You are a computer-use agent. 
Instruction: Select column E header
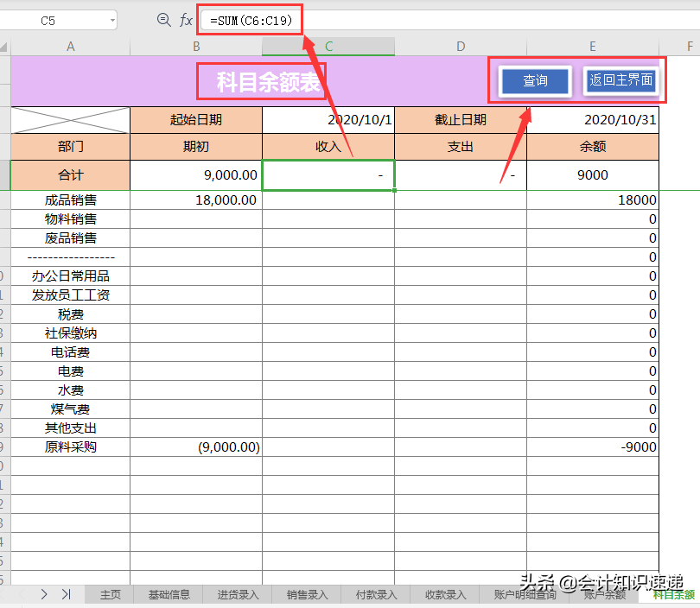593,47
